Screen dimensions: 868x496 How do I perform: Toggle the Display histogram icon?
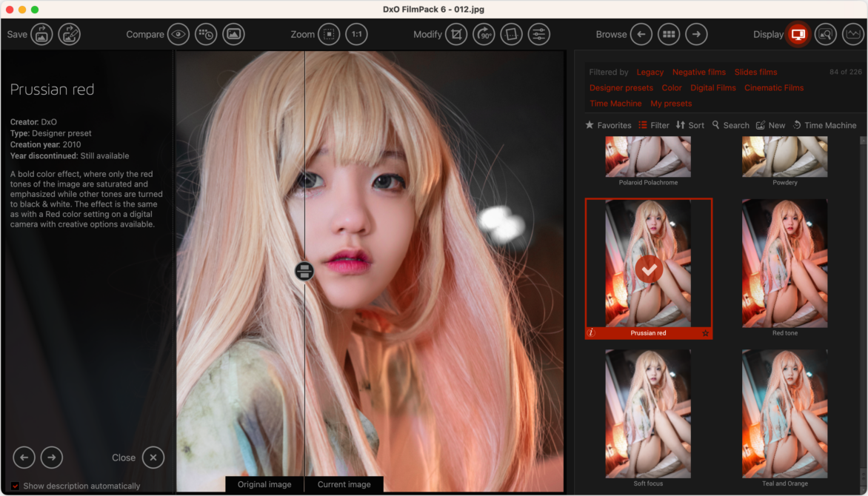[853, 34]
